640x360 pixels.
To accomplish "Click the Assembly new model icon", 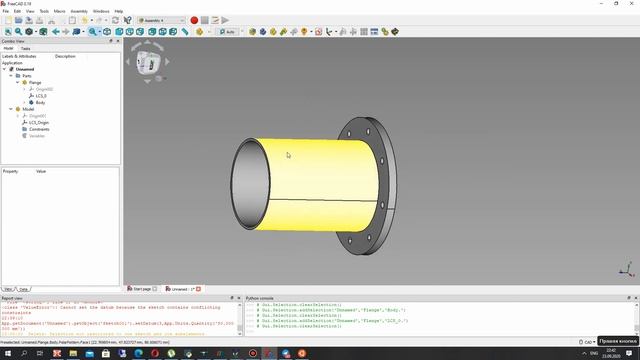I will pyautogui.click(x=253, y=32).
